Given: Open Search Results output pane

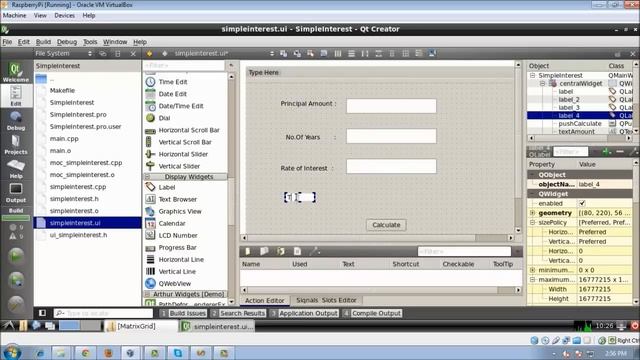Looking at the screenshot, I should click(x=238, y=313).
